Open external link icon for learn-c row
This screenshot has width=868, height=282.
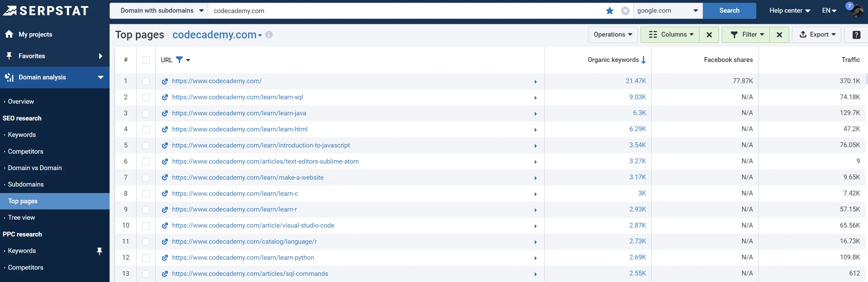(165, 194)
